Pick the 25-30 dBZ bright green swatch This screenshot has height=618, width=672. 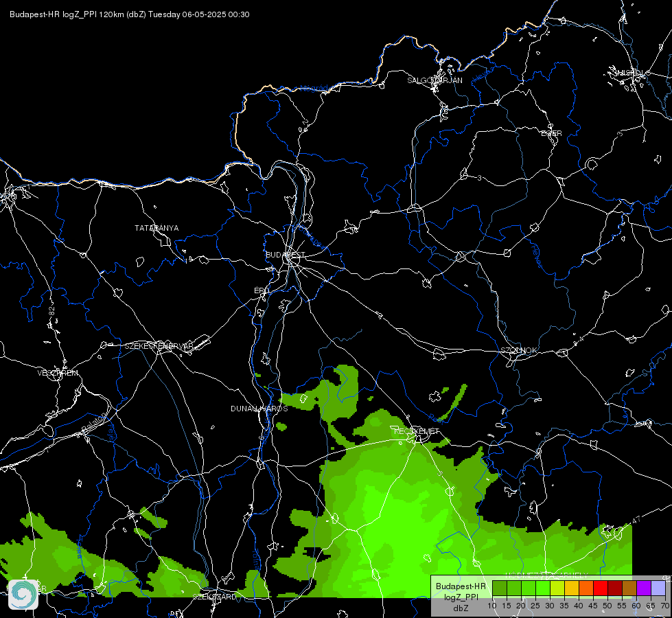click(x=542, y=588)
